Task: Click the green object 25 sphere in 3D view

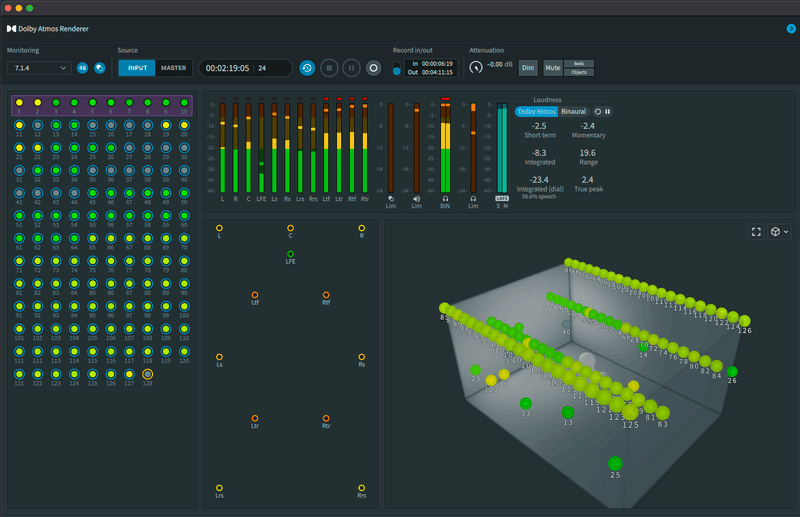Action: coord(615,463)
